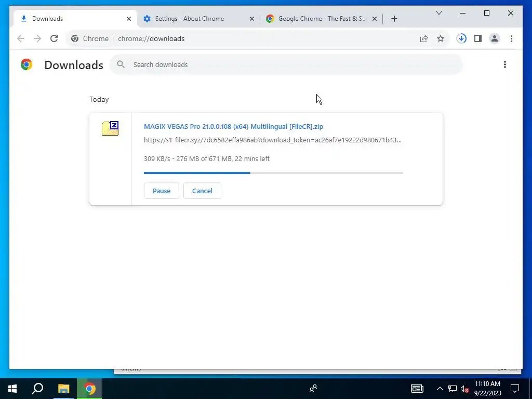The image size is (532, 399).
Task: Click the download progress bar
Action: click(x=273, y=173)
